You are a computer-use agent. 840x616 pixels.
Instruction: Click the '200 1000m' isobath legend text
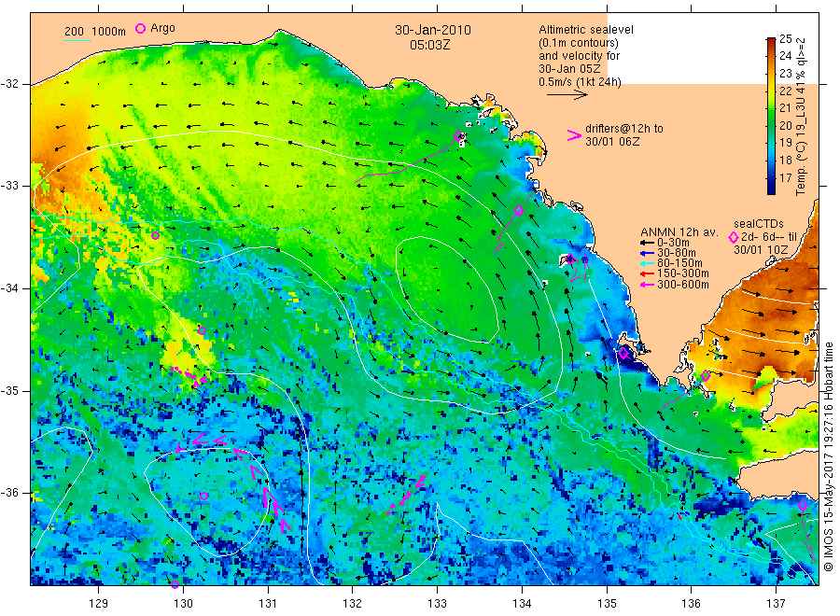click(95, 32)
